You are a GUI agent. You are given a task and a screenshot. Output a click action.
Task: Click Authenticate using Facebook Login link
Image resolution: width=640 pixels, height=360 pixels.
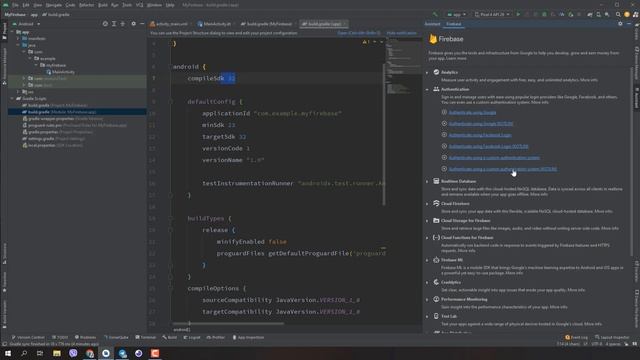[x=480, y=135]
